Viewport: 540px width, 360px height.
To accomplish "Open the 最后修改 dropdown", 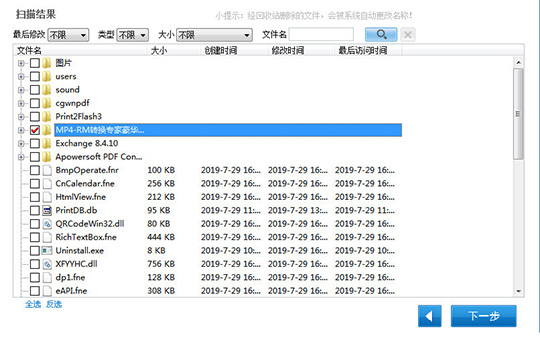I will pos(68,35).
